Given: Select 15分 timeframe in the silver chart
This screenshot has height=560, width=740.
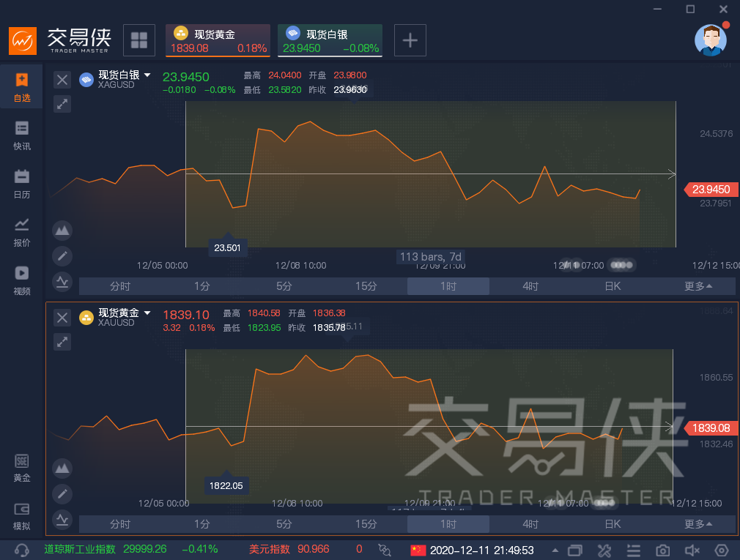Looking at the screenshot, I should (366, 286).
